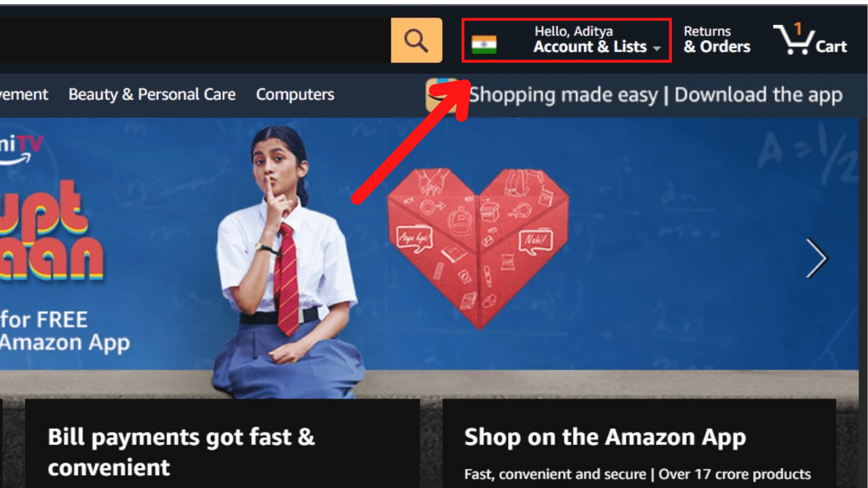Open Shop on the Amazon App card
Viewport: 868px width, 488px height.
pos(639,443)
